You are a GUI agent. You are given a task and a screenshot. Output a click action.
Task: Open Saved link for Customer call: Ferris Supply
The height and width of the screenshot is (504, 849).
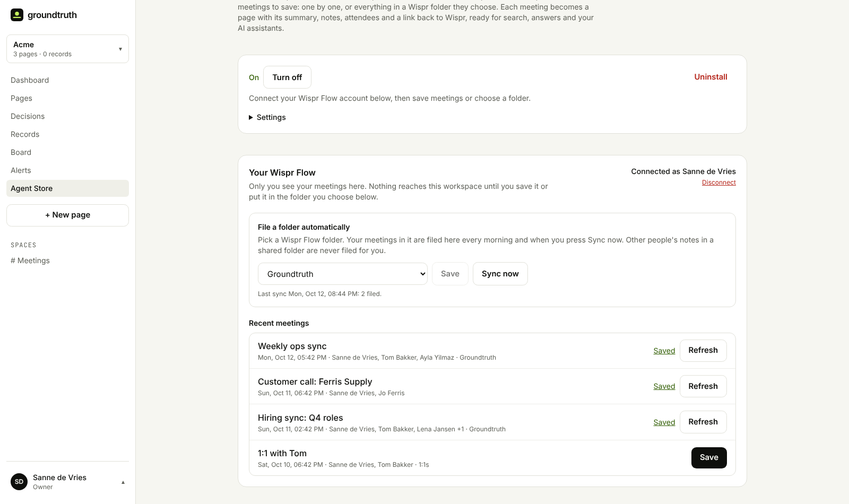pyautogui.click(x=664, y=386)
